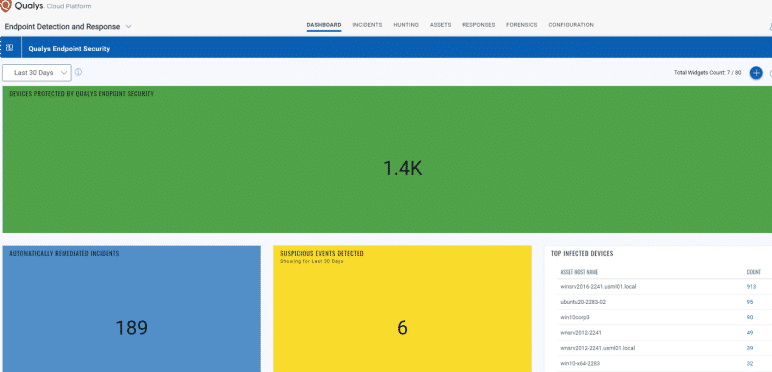This screenshot has width=772, height=372.
Task: Click count 95 for ubuntu20-2283-02
Action: 750,302
